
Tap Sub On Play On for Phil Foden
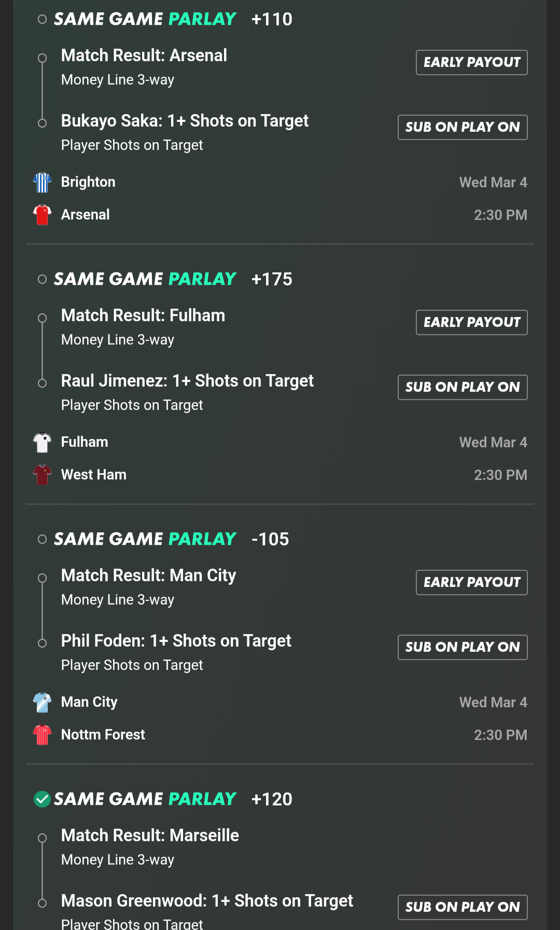pyautogui.click(x=463, y=647)
